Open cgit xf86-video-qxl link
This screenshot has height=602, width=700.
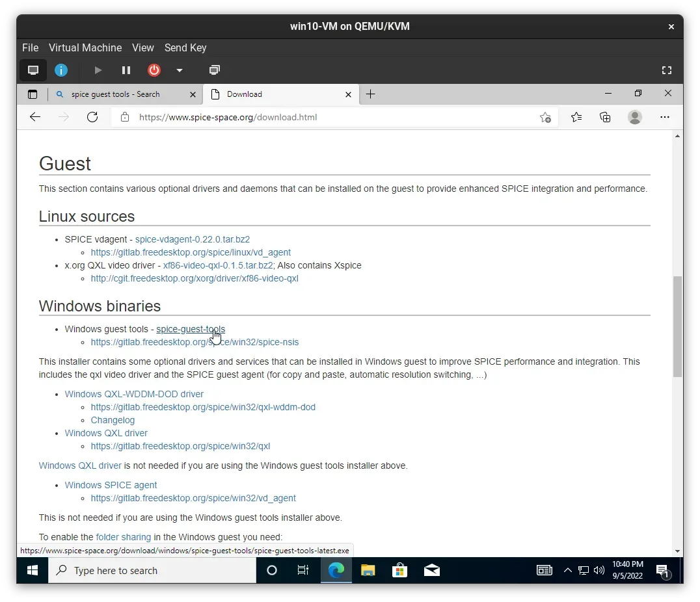tap(195, 278)
